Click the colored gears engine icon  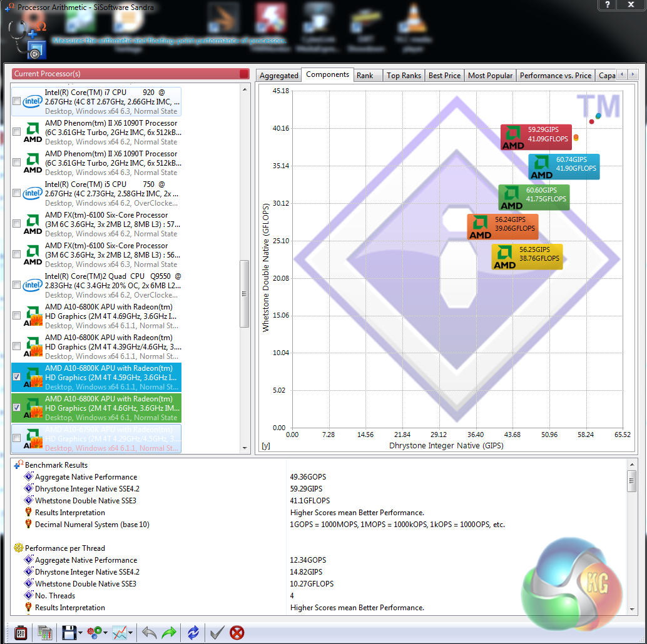(x=95, y=633)
